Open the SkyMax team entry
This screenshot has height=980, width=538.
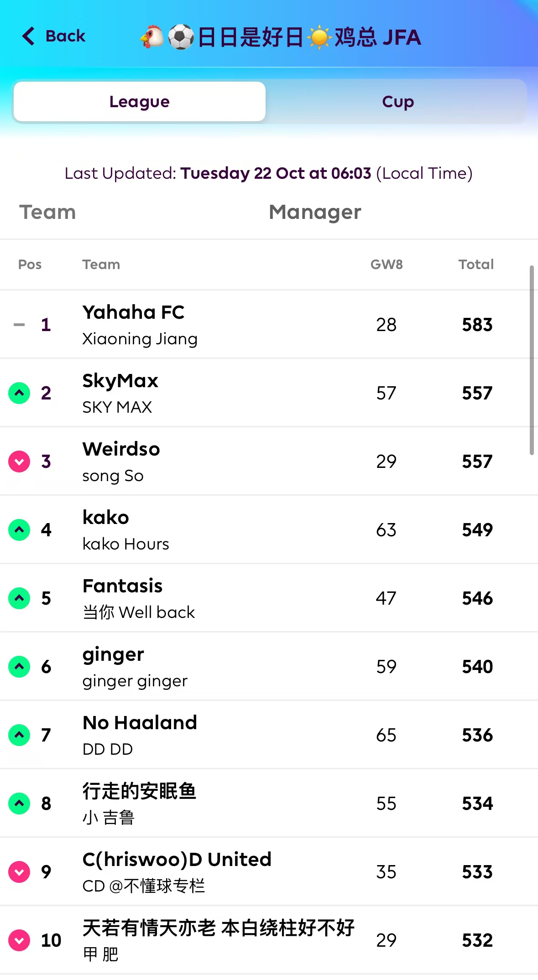120,381
